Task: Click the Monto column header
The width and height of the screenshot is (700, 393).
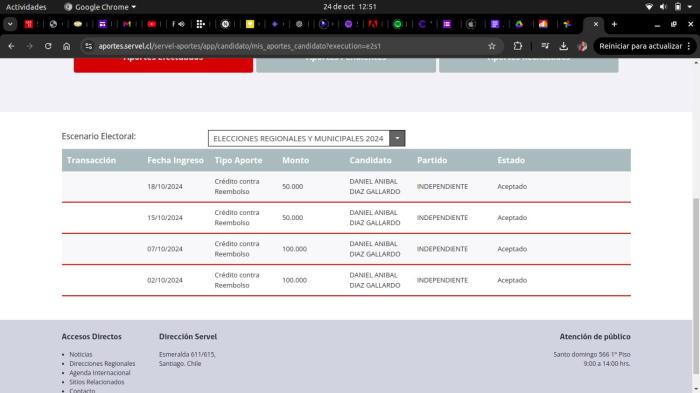Action: [x=296, y=160]
